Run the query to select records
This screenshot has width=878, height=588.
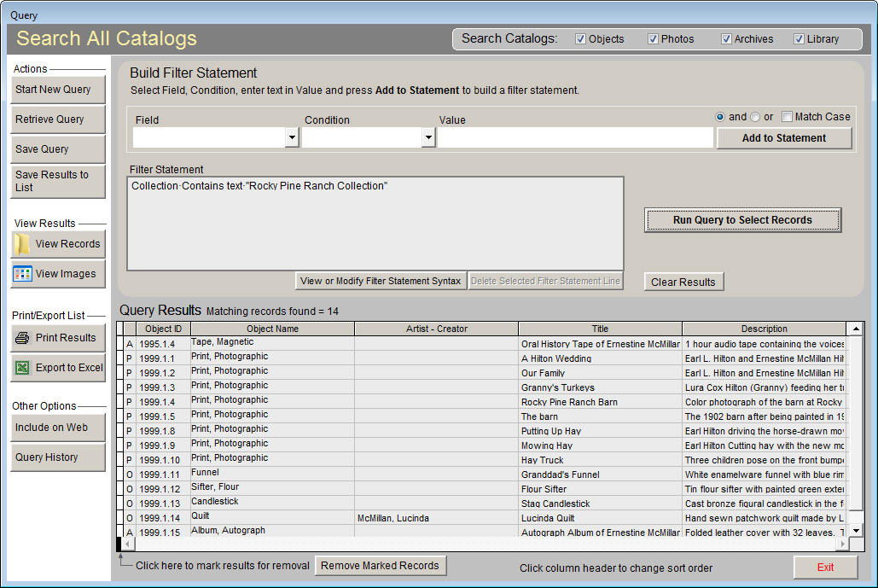tap(742, 220)
